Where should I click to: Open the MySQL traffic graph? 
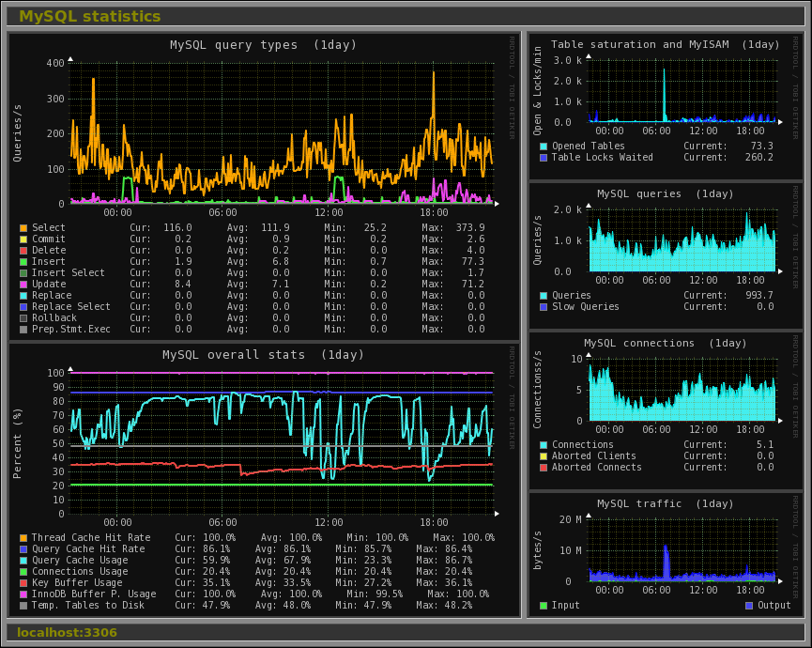[x=666, y=554]
